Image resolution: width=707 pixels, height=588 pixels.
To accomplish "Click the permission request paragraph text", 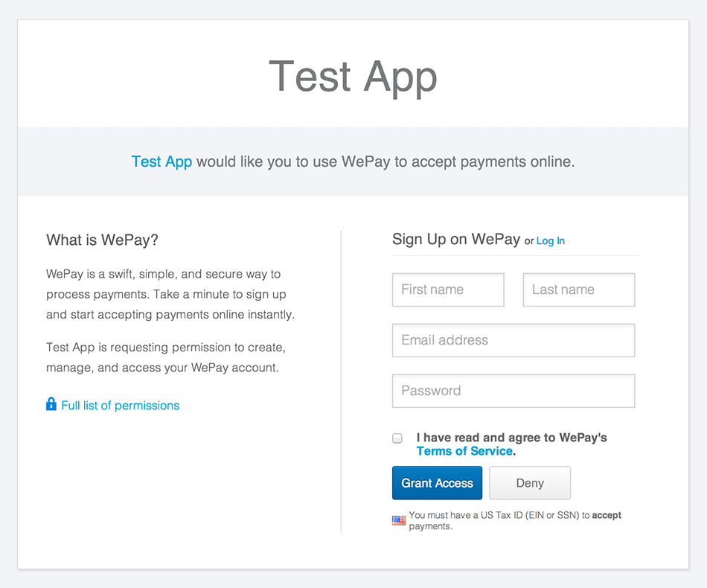I will click(166, 357).
